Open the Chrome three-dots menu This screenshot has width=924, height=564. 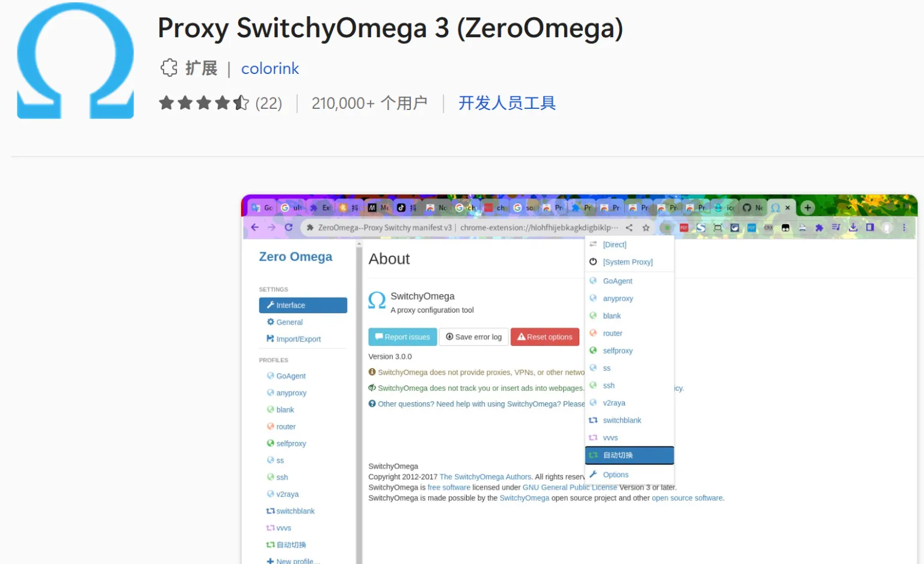[904, 227]
